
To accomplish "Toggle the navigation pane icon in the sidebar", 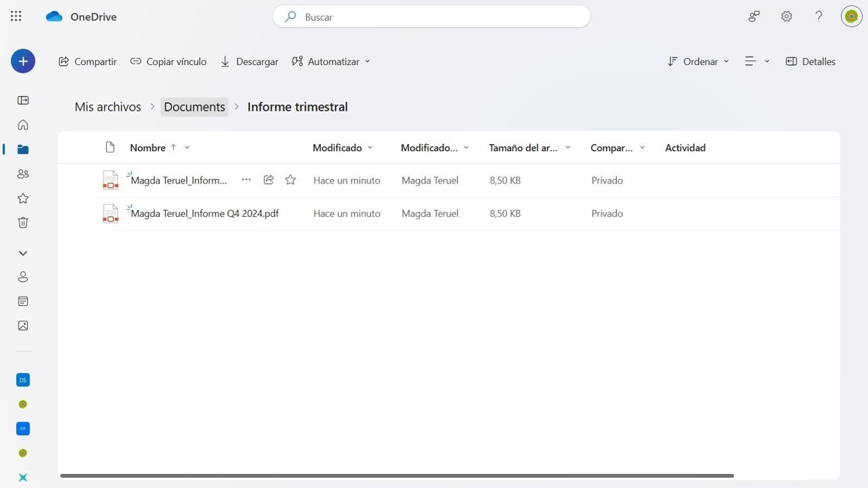I will (x=22, y=100).
